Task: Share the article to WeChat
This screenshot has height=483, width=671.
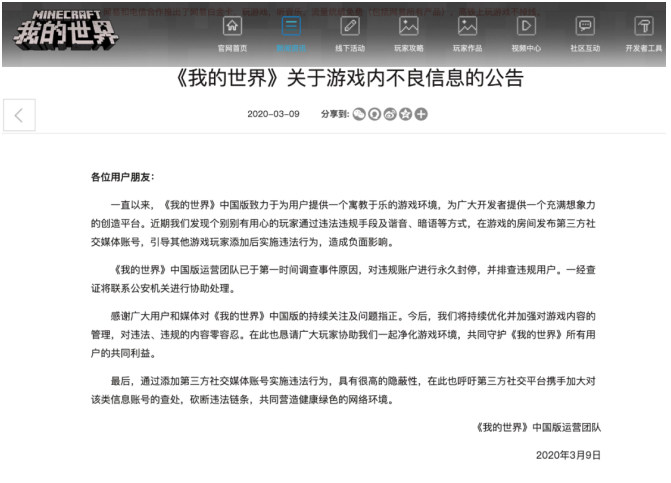Action: [359, 114]
